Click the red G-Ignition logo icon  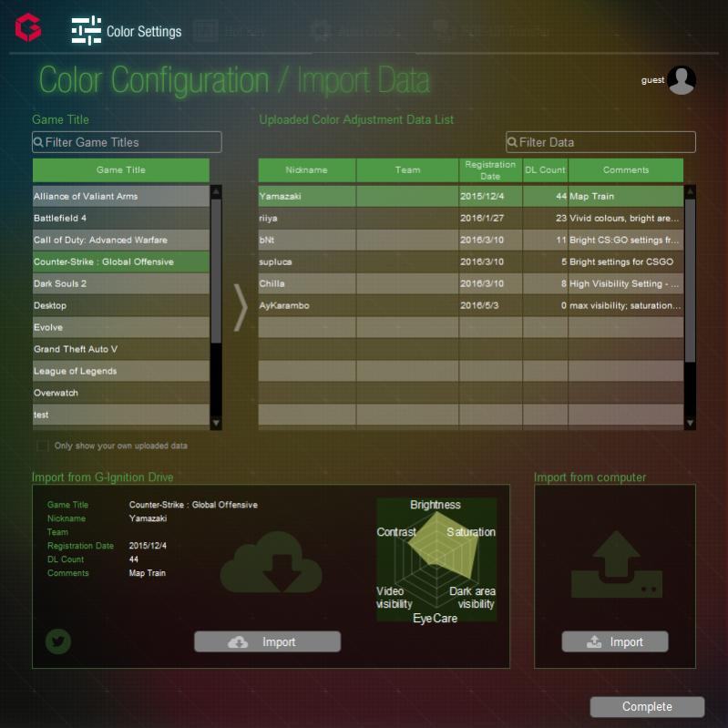pos(28,27)
